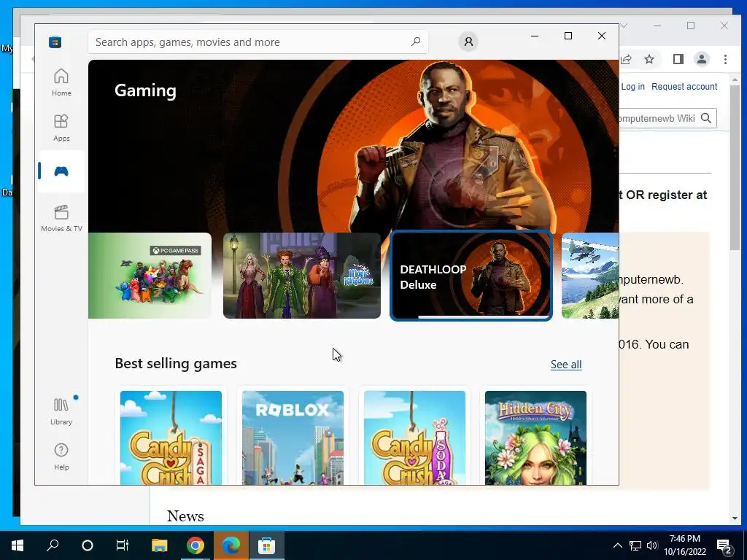Open the network status tray icon

pos(635,545)
